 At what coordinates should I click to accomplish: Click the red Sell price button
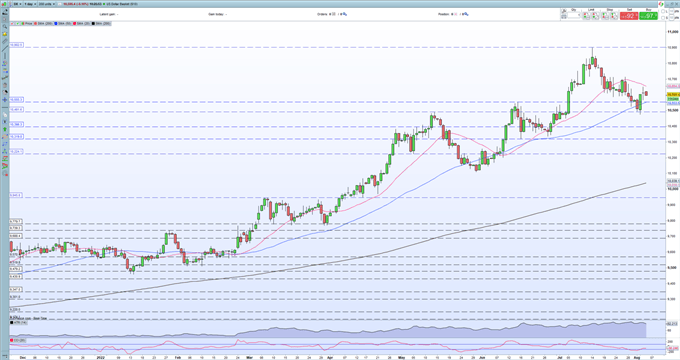(x=629, y=16)
